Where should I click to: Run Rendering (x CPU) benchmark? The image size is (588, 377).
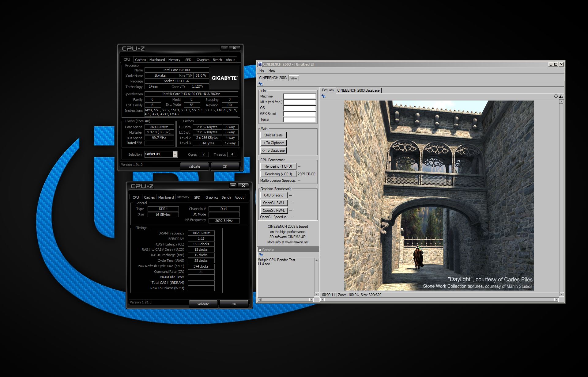(x=278, y=174)
